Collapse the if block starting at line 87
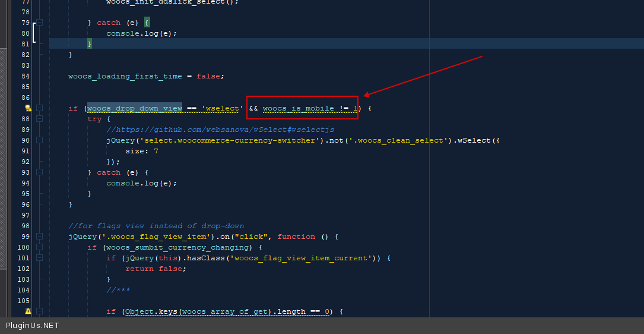 point(39,108)
